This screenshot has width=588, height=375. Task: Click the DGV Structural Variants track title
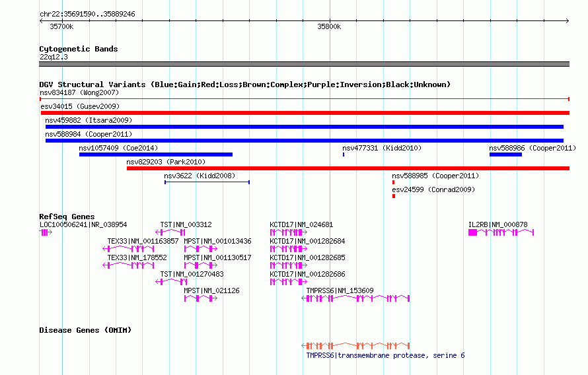point(244,85)
